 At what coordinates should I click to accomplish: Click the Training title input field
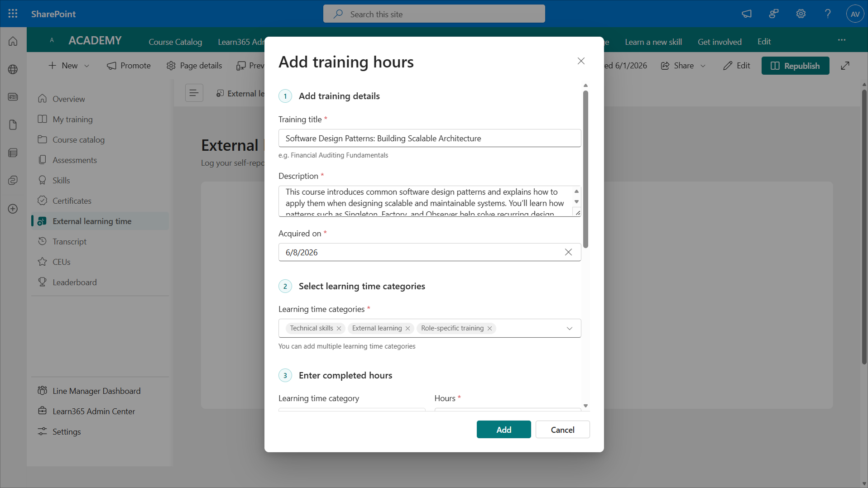[429, 138]
